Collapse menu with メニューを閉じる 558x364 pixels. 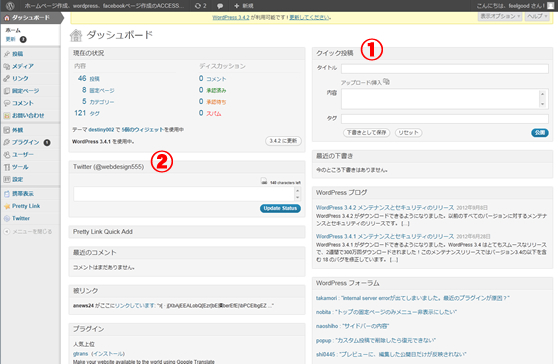click(x=28, y=231)
